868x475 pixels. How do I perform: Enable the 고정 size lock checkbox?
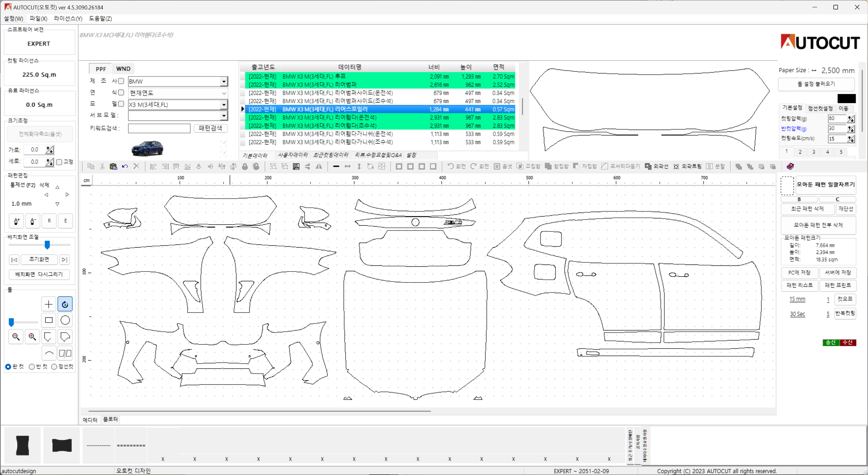click(x=59, y=162)
